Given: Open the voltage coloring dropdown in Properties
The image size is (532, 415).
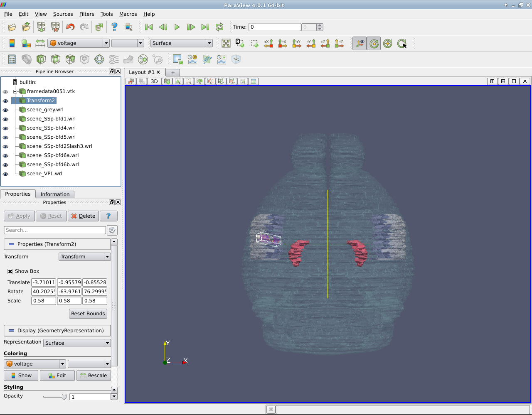Looking at the screenshot, I should (35, 364).
